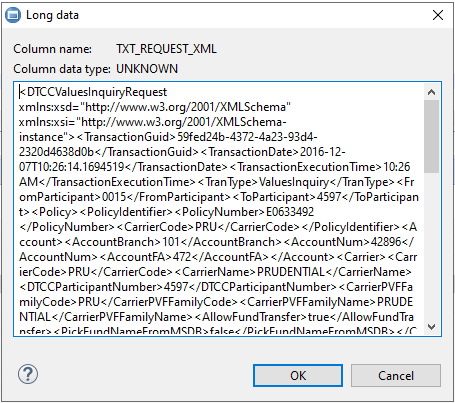Confirm with the OK button
Viewport: 455px width, 403px height.
[x=298, y=376]
